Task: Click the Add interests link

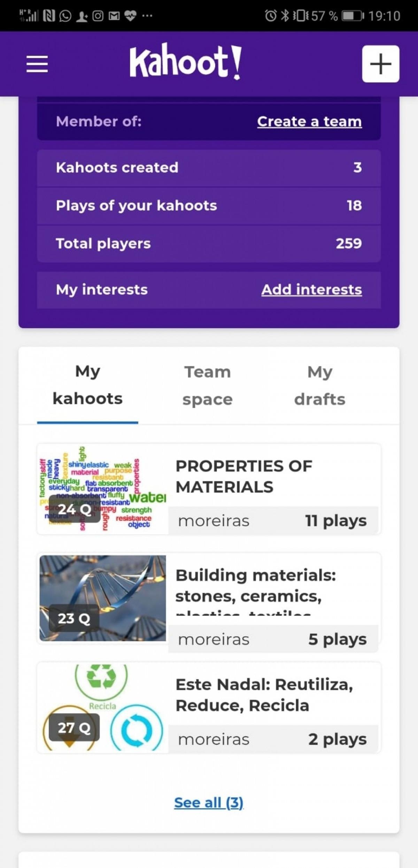Action: [x=311, y=289]
